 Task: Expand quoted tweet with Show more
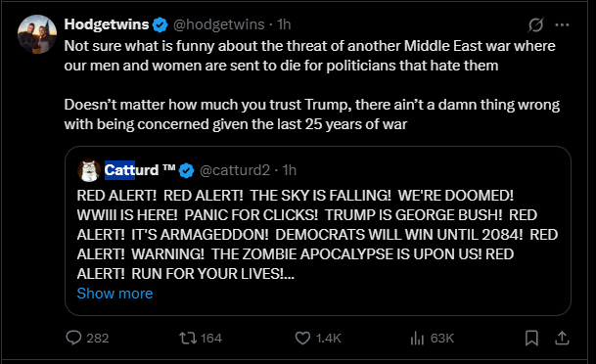(x=115, y=294)
